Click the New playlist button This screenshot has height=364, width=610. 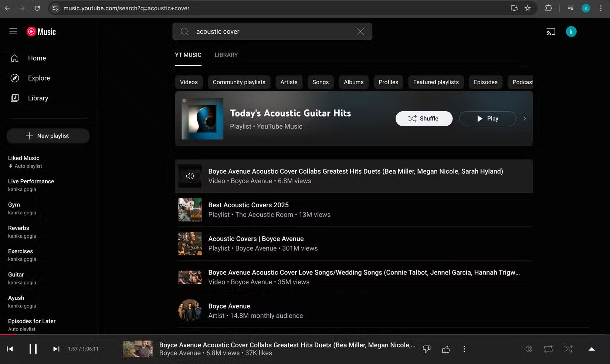tap(48, 136)
